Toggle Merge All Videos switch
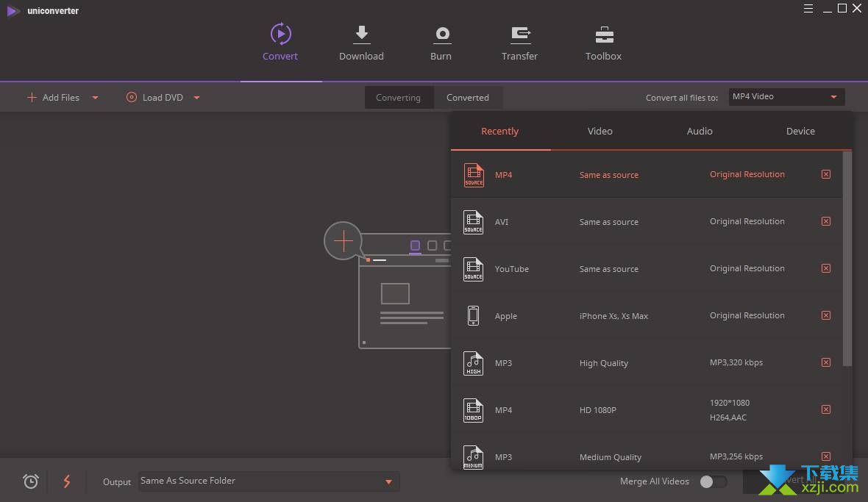Screen dimensions: 868x502 [x=713, y=481]
